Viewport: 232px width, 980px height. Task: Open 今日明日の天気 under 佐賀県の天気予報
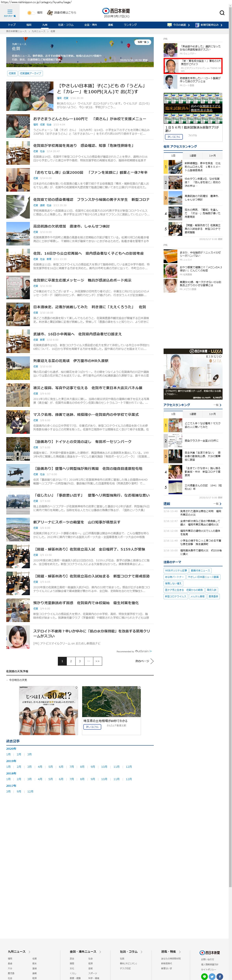[18, 680]
